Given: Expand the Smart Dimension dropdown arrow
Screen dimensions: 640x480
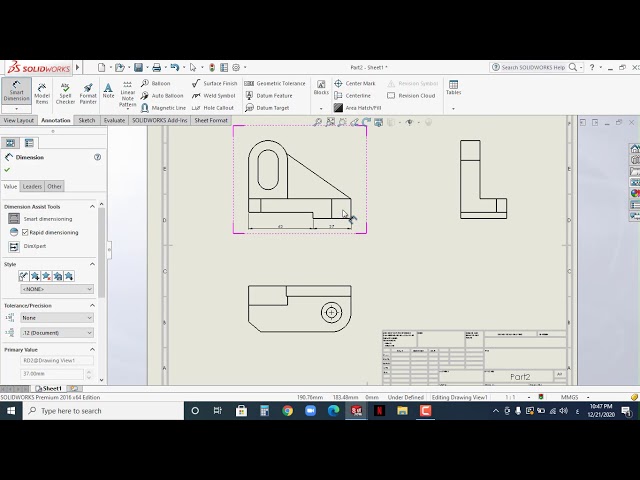Looking at the screenshot, I should [x=16, y=109].
